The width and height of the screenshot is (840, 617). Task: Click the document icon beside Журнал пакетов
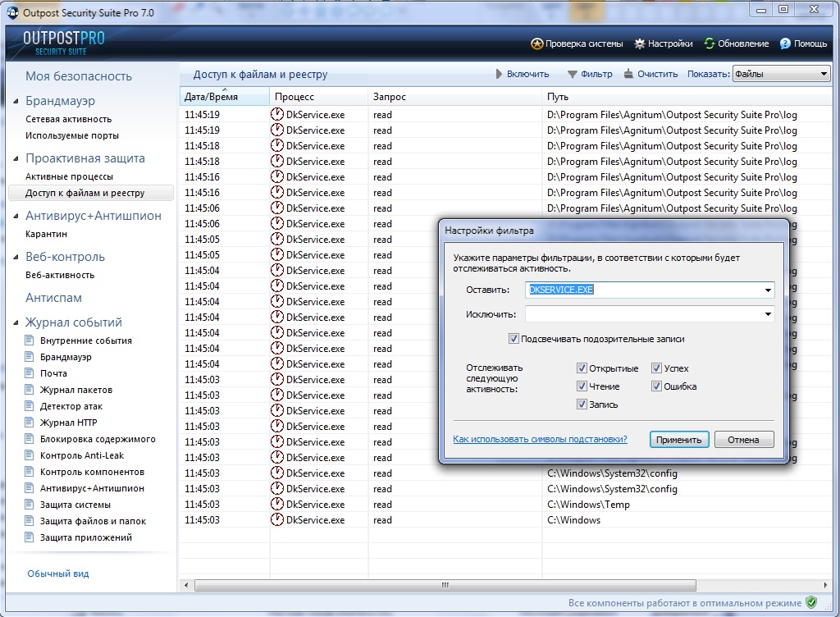[30, 390]
